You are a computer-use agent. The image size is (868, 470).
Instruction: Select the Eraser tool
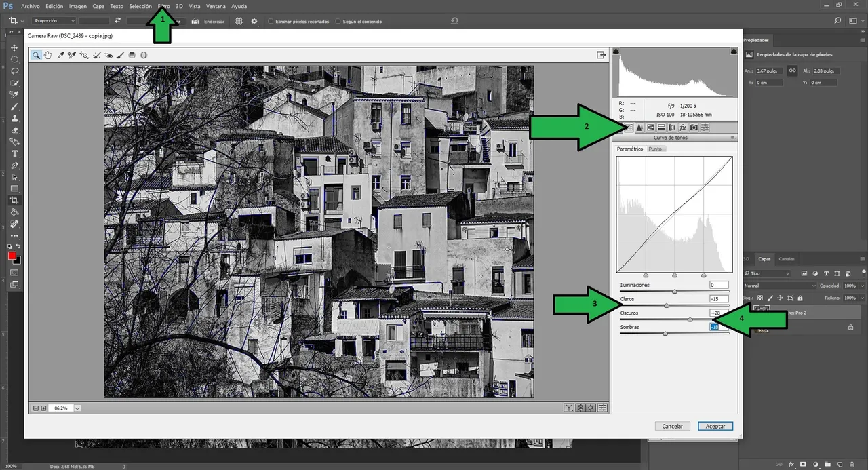pos(14,130)
